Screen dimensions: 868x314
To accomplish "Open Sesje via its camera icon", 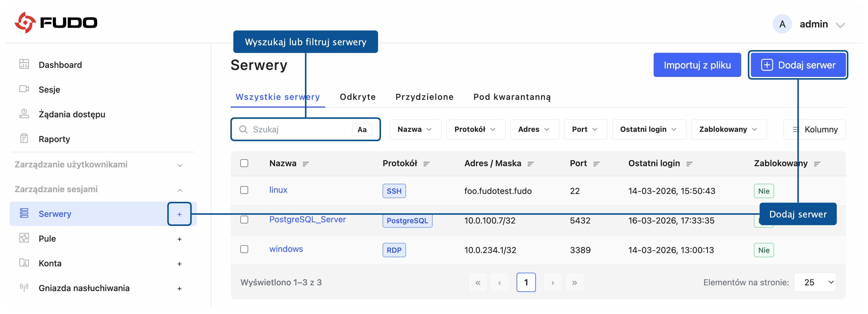I will pos(24,89).
